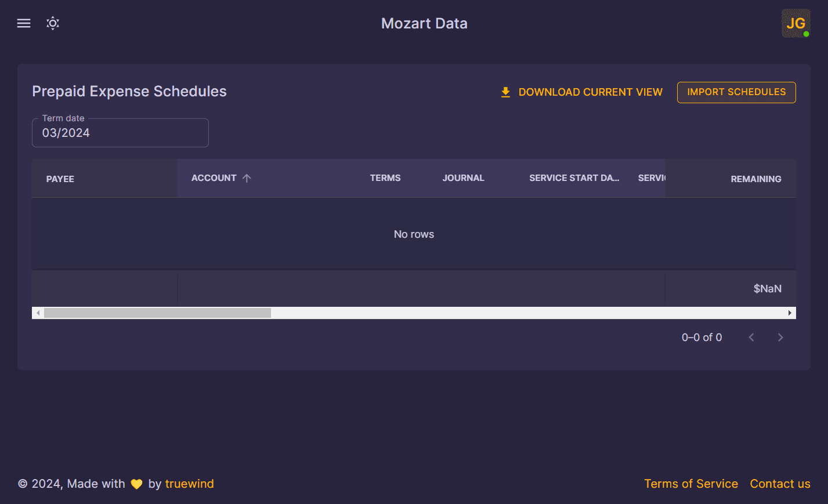Click the heart icon in footer
This screenshot has width=828, height=504.
point(136,483)
